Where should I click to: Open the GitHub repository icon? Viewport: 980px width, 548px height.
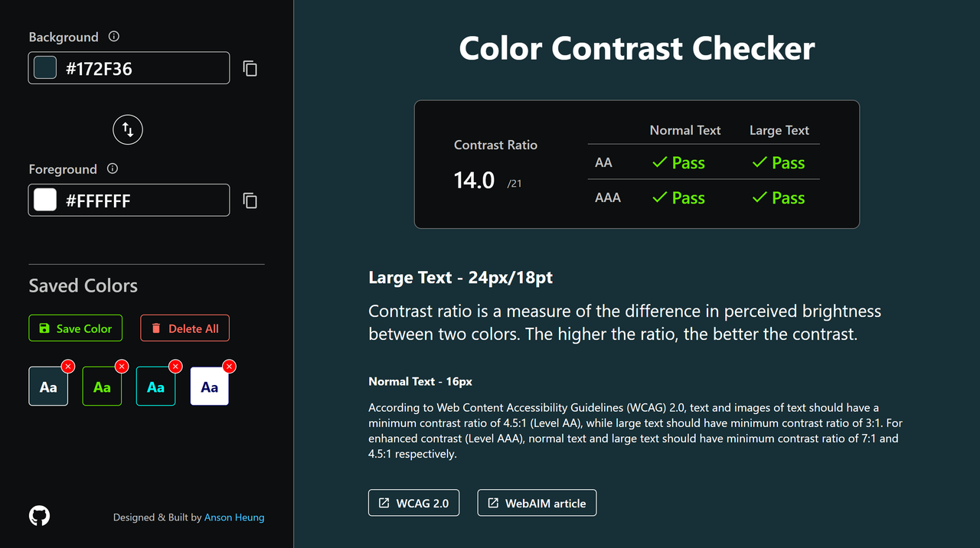coord(40,516)
